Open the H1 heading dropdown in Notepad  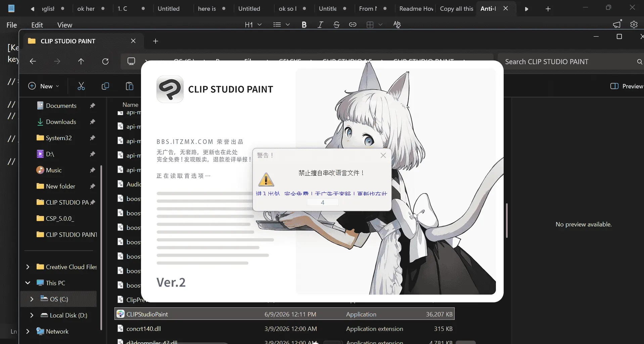click(x=254, y=25)
